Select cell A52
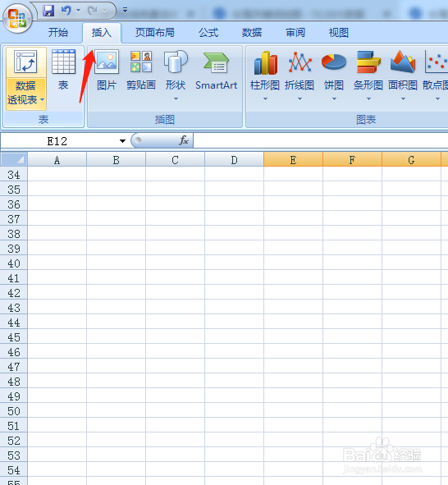Viewport: 448px width, 485px height. point(57,441)
